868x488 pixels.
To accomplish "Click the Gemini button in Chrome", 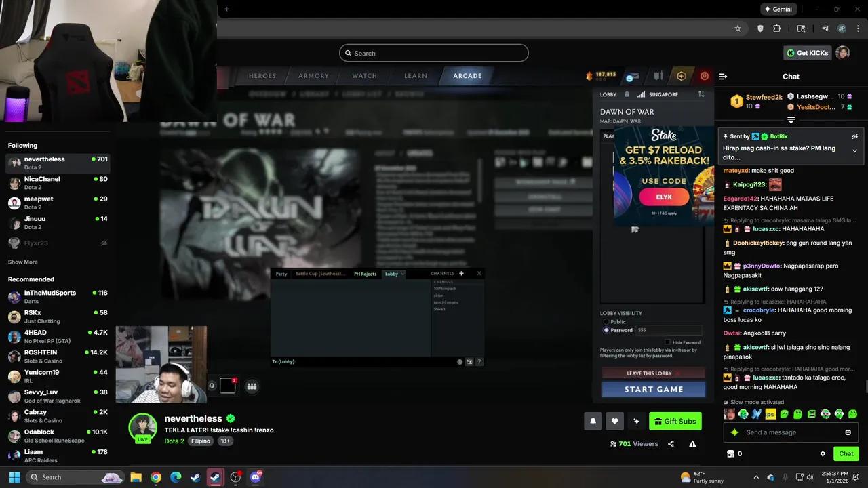I will (x=778, y=9).
